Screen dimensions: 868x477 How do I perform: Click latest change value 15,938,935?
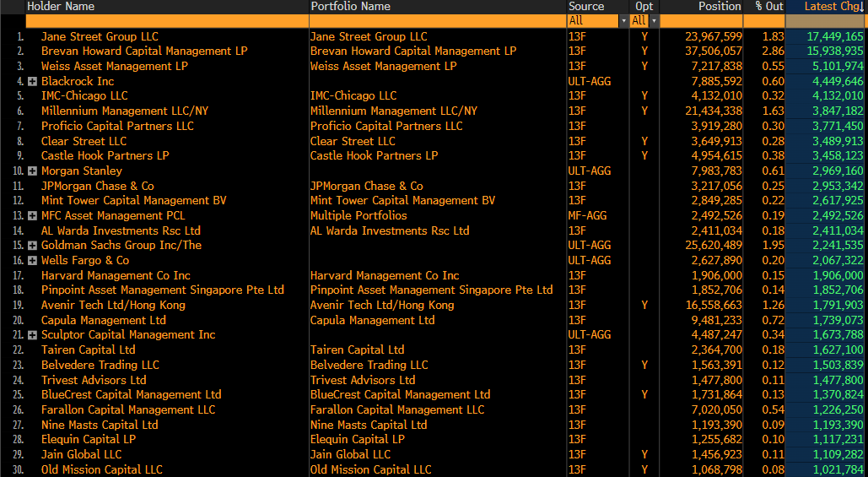click(835, 51)
